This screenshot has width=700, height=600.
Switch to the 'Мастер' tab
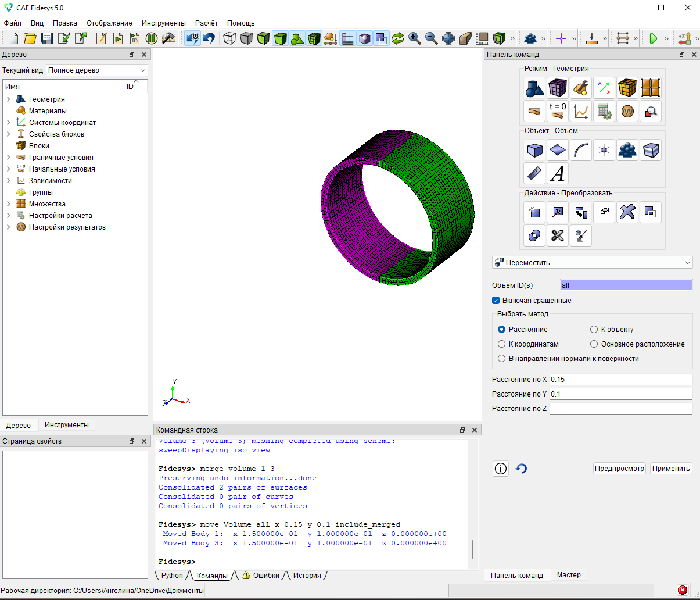pyautogui.click(x=569, y=575)
